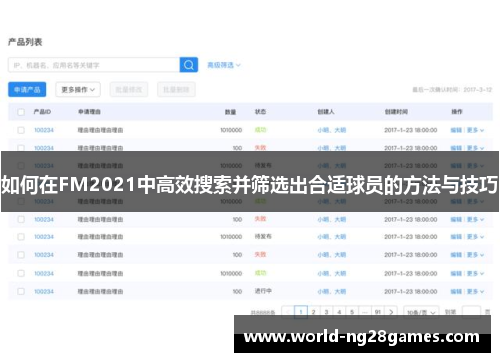Click the 批量修改 button

click(129, 90)
